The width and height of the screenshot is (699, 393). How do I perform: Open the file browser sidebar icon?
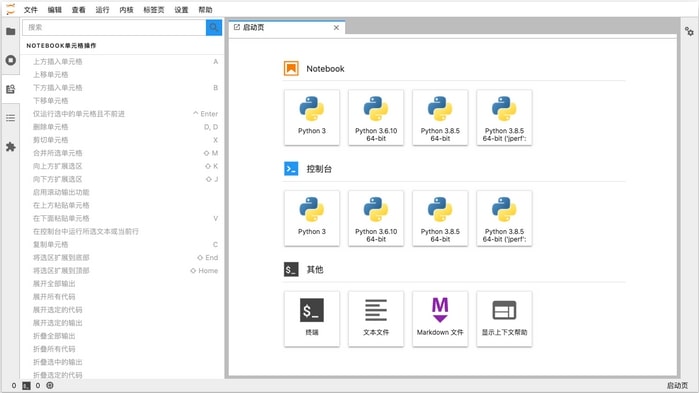click(11, 31)
